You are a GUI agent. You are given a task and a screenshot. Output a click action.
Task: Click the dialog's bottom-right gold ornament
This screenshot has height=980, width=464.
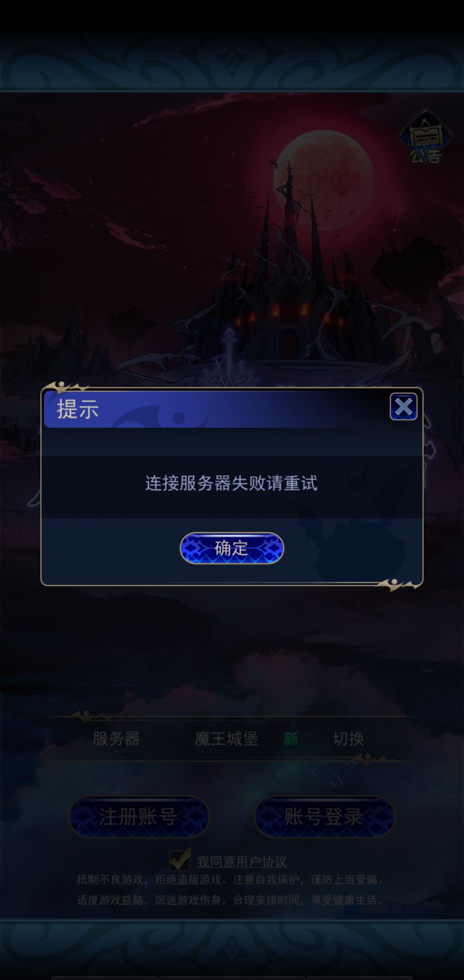point(398,585)
